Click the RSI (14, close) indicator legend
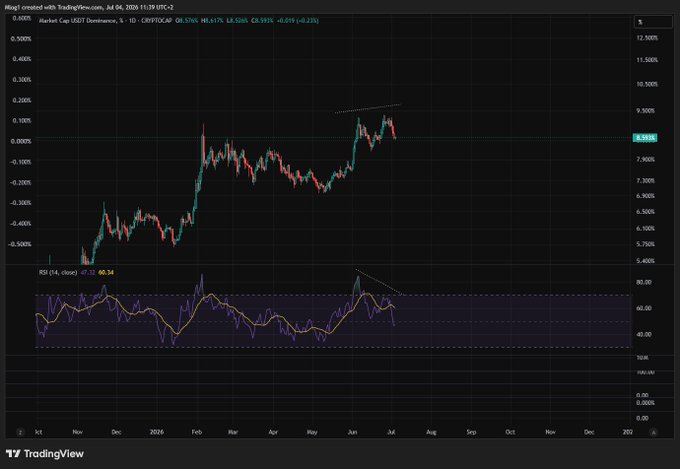680x469 pixels. click(x=58, y=272)
